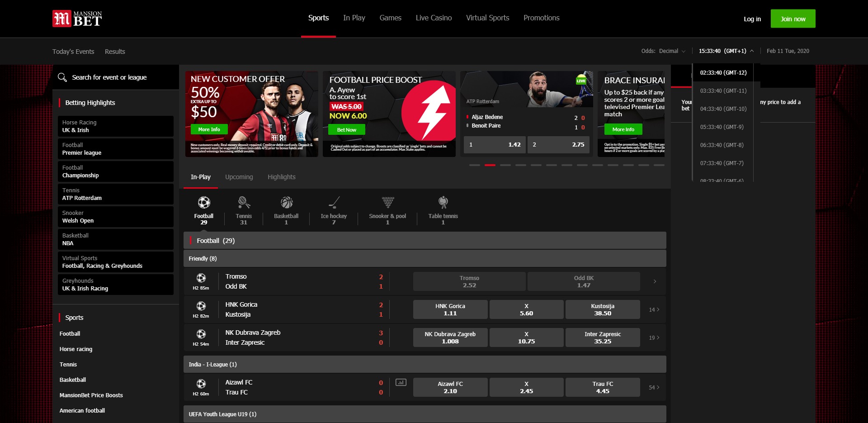This screenshot has height=423, width=868.
Task: Click the Log in link
Action: coord(752,19)
